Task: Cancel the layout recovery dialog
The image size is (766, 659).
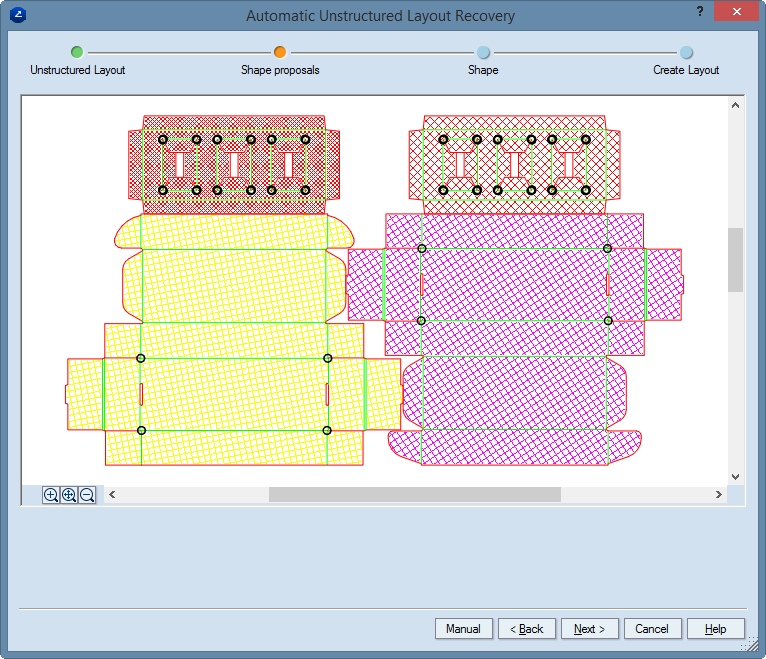Action: click(652, 629)
